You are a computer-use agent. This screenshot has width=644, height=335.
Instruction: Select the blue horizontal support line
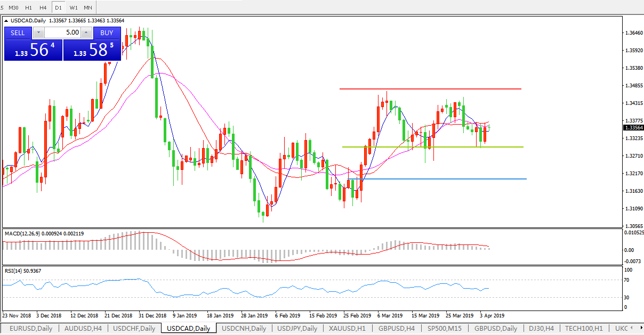[437, 179]
